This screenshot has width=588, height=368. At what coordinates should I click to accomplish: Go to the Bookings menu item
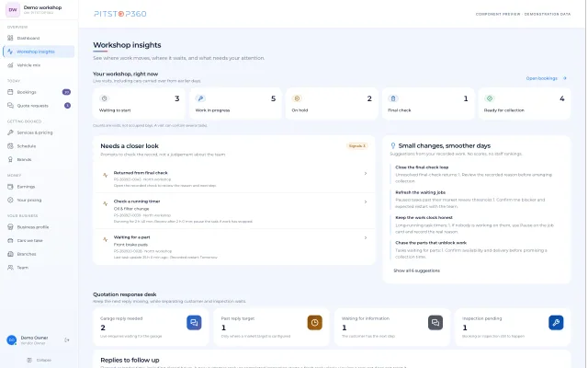click(39, 92)
